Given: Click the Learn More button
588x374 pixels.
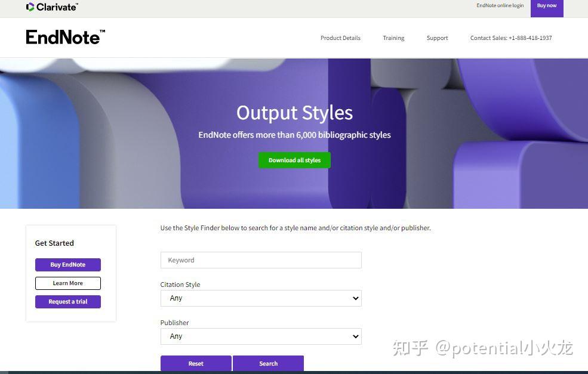Looking at the screenshot, I should point(67,283).
